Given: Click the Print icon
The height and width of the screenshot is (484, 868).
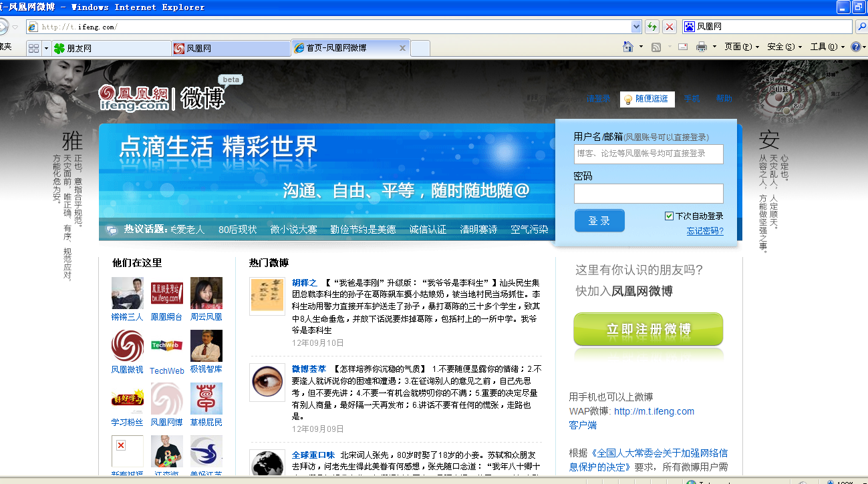Looking at the screenshot, I should (x=701, y=47).
